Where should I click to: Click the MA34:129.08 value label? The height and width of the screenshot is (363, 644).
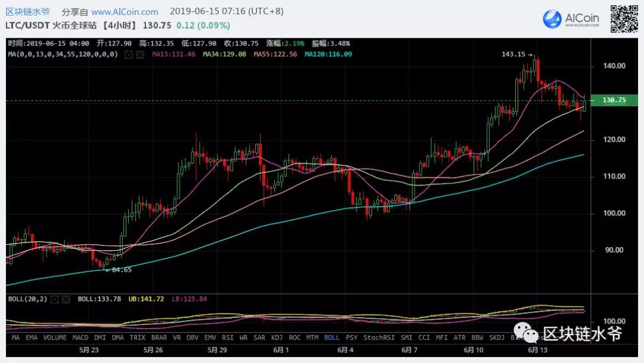coord(224,54)
